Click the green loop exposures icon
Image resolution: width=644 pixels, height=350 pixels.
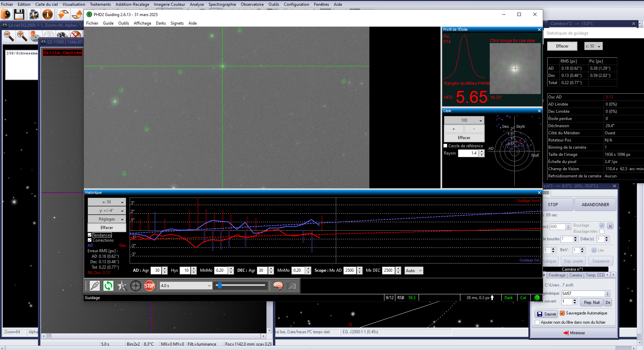click(x=108, y=286)
